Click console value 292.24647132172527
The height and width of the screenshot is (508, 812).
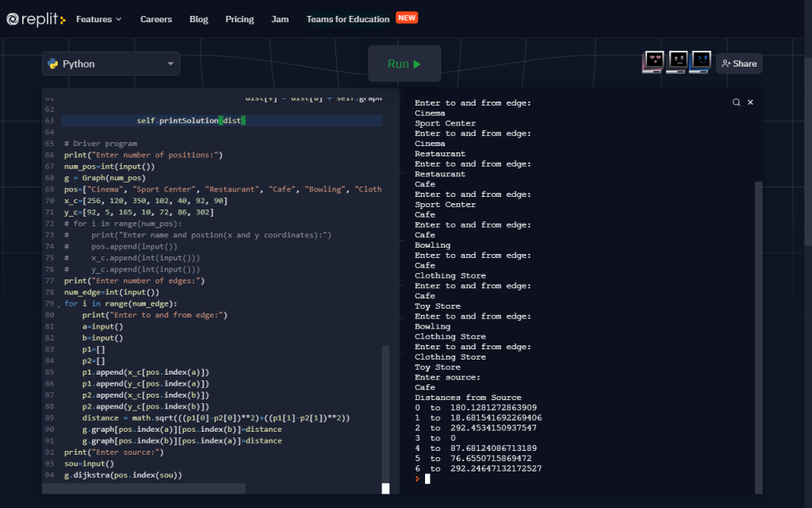496,468
